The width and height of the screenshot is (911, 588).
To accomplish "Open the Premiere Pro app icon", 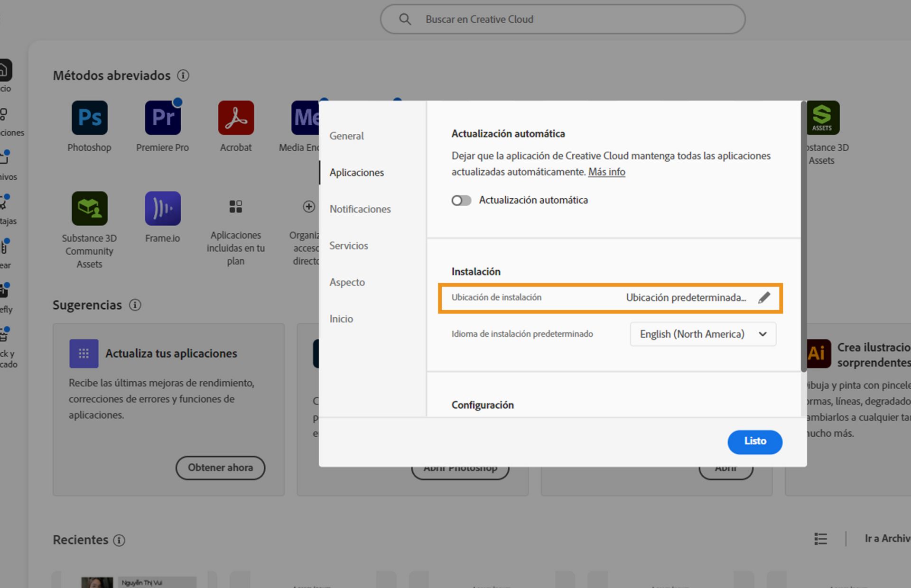I will click(x=162, y=118).
